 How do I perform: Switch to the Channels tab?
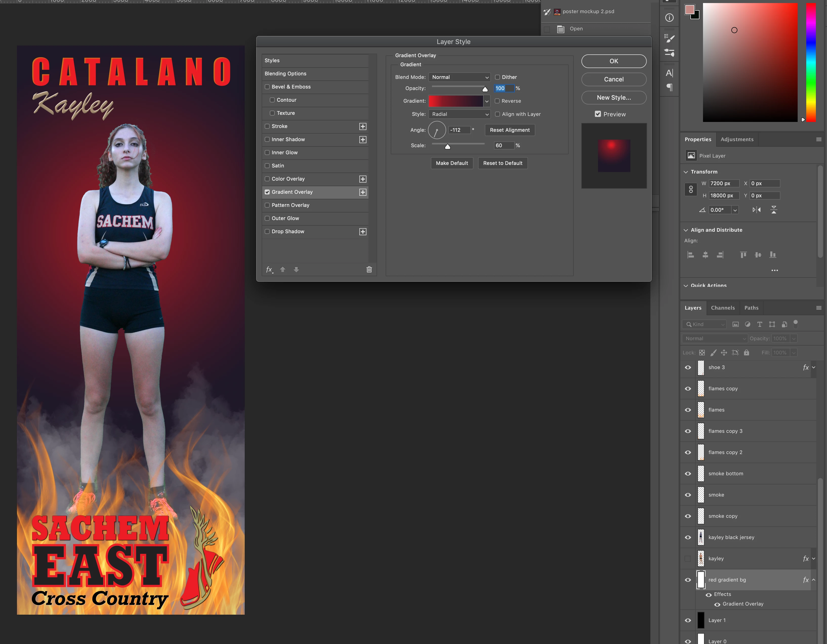722,308
